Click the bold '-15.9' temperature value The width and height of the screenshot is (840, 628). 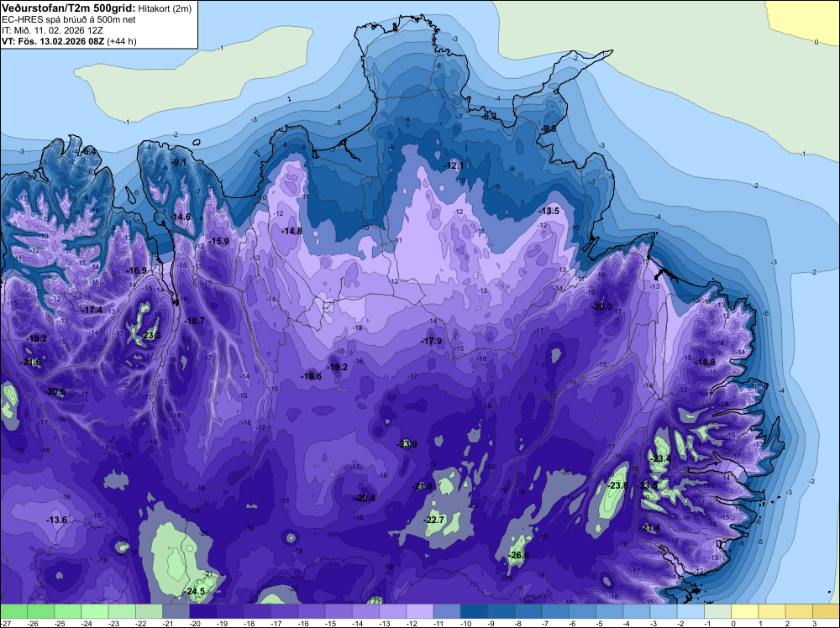pyautogui.click(x=219, y=242)
